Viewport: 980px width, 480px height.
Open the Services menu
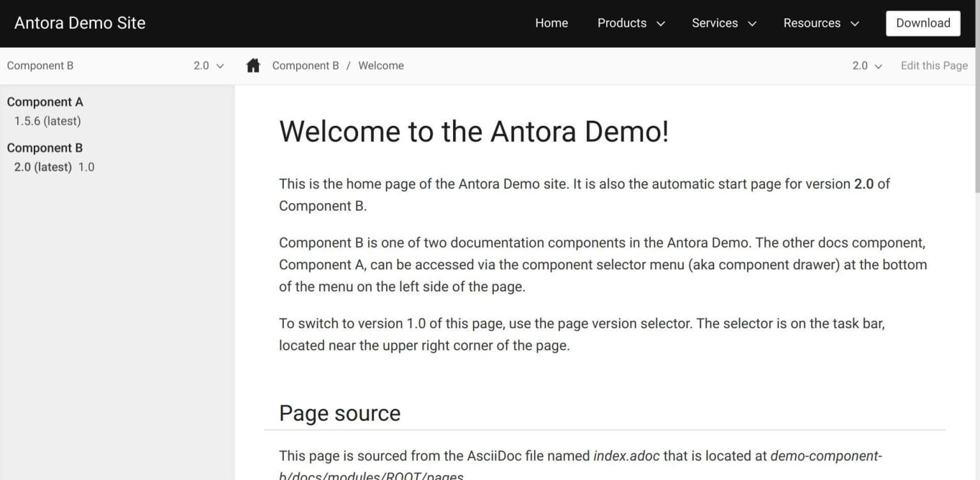coord(715,24)
